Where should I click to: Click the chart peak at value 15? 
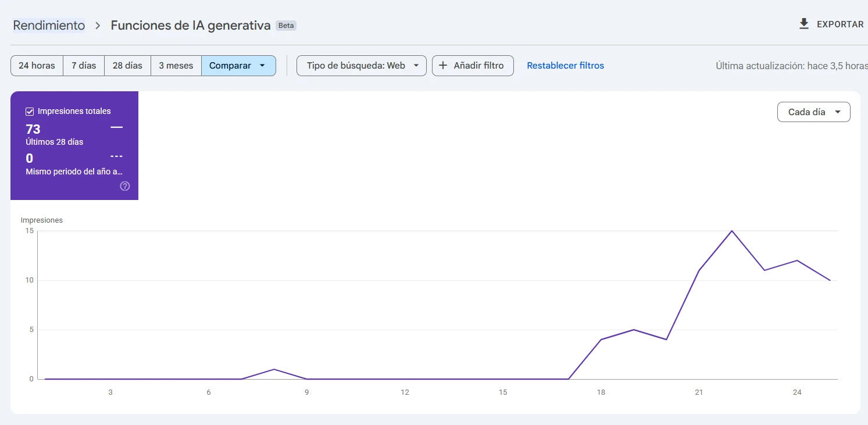(x=731, y=231)
